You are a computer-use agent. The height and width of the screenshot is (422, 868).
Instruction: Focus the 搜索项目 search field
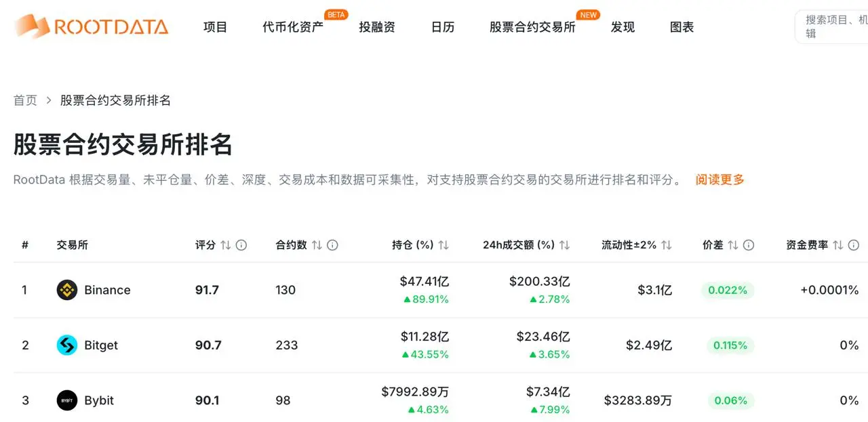[x=831, y=27]
